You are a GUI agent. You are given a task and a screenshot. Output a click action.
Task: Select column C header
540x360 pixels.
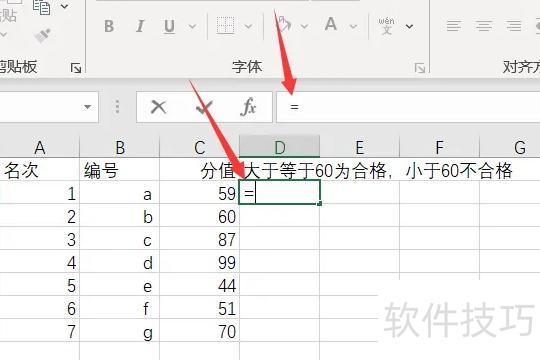[200, 147]
